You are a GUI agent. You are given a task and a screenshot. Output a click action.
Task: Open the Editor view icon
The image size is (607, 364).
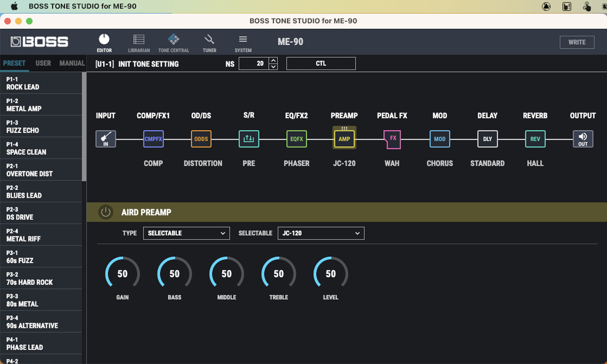click(104, 40)
